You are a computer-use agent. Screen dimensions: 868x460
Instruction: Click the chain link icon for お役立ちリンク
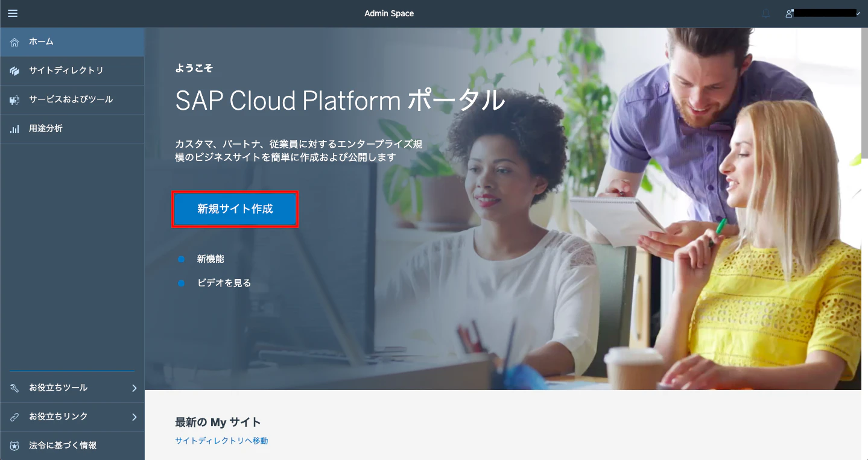pyautogui.click(x=15, y=417)
